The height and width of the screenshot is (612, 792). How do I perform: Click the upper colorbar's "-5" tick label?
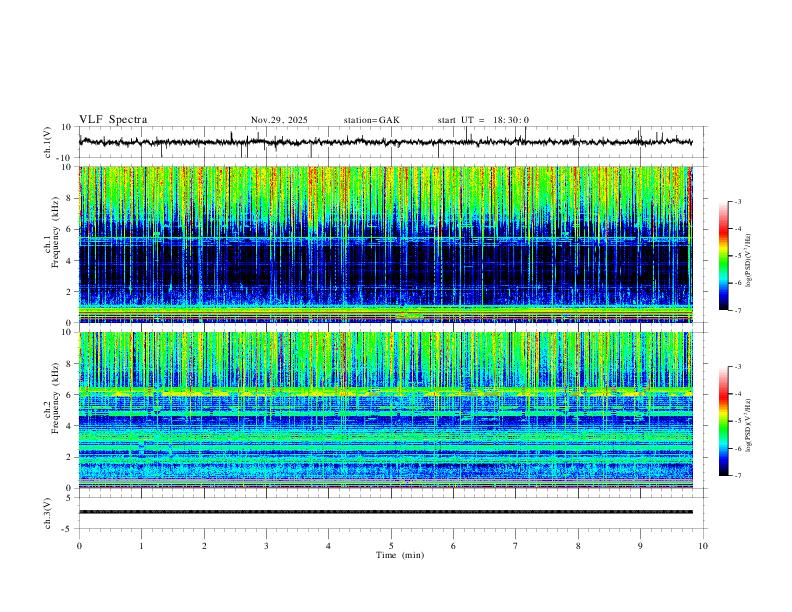point(737,256)
